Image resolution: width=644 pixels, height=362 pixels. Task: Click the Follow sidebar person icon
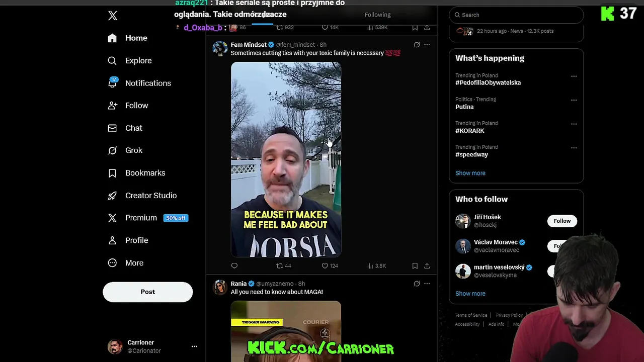pos(112,106)
